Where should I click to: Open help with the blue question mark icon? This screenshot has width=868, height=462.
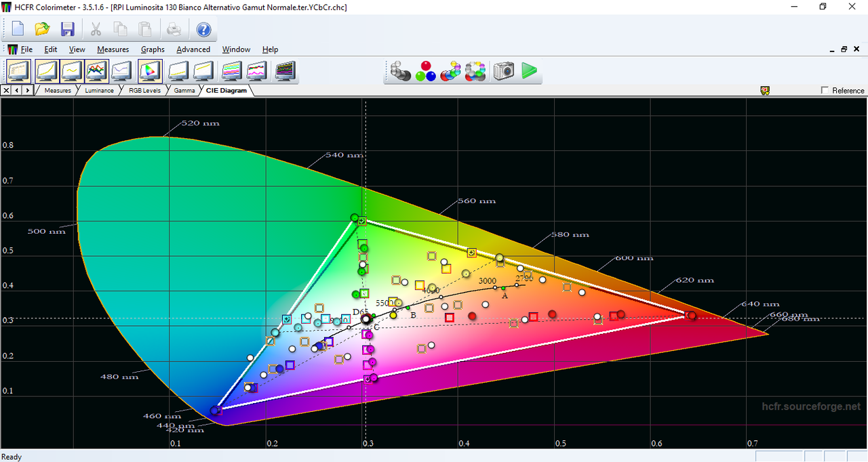tap(203, 29)
